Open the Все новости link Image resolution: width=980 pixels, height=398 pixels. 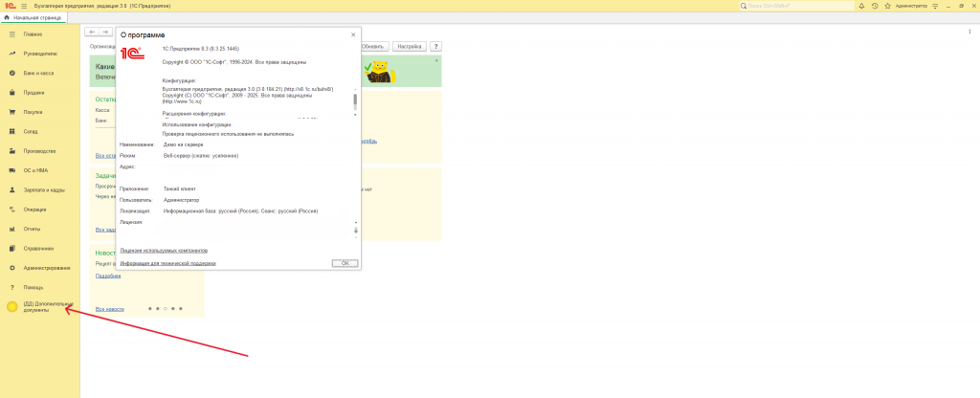109,309
